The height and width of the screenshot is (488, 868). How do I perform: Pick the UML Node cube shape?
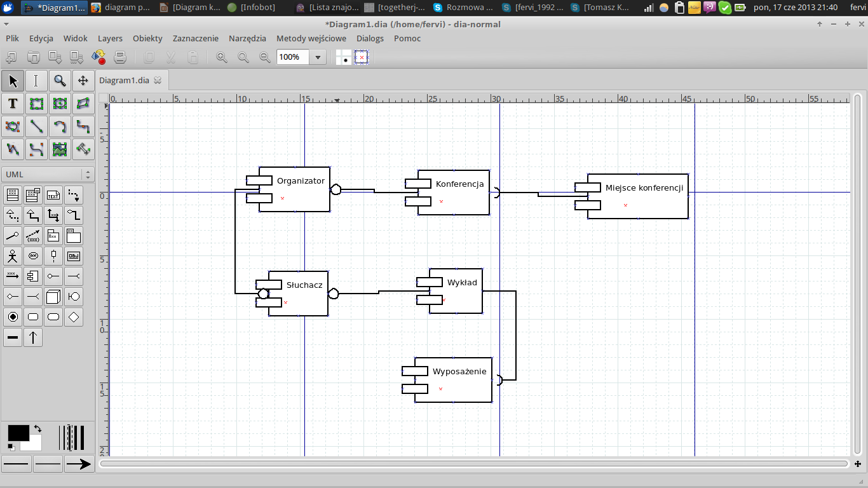tap(54, 296)
